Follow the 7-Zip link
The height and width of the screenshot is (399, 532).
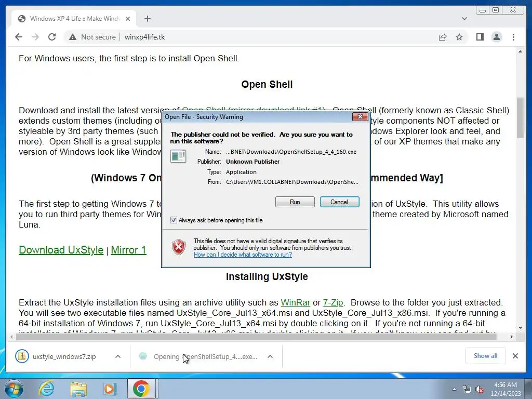pos(333,302)
